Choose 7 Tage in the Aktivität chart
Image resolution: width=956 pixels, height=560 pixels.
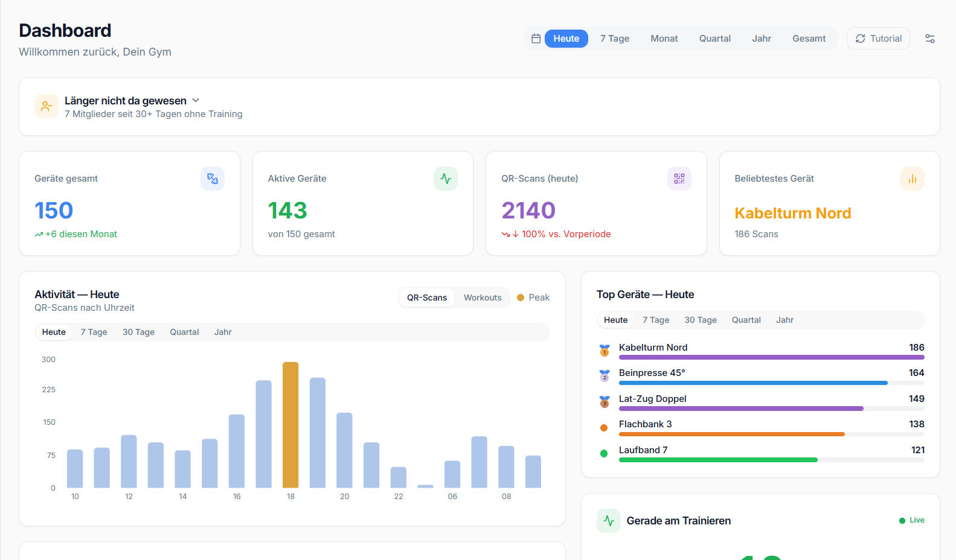click(x=94, y=332)
